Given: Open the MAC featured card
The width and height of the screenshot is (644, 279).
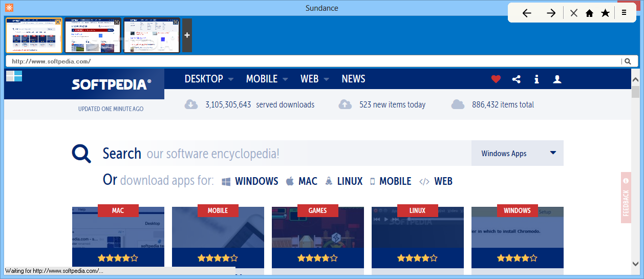Looking at the screenshot, I should click(x=118, y=237).
